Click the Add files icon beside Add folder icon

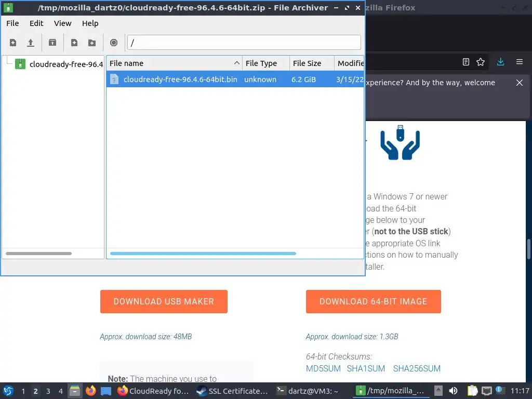(x=74, y=43)
